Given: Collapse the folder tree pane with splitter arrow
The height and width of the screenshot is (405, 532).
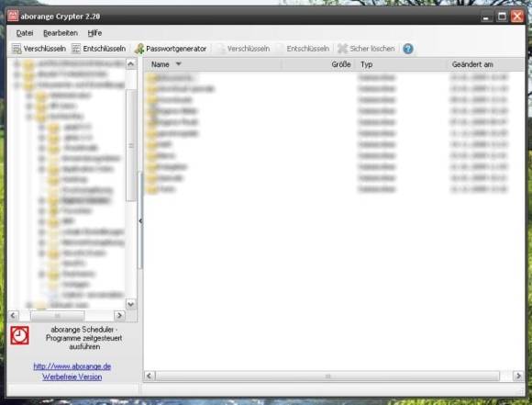Looking at the screenshot, I should pos(140,220).
